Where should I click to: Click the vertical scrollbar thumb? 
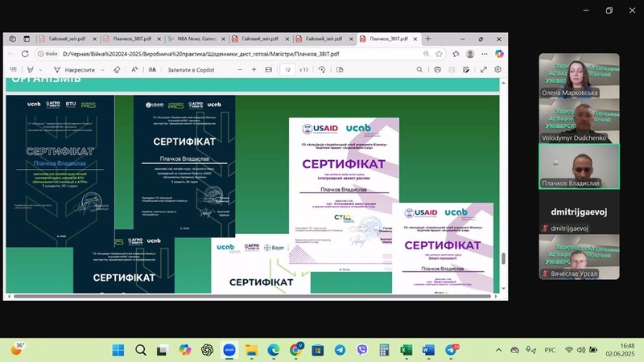tap(504, 258)
